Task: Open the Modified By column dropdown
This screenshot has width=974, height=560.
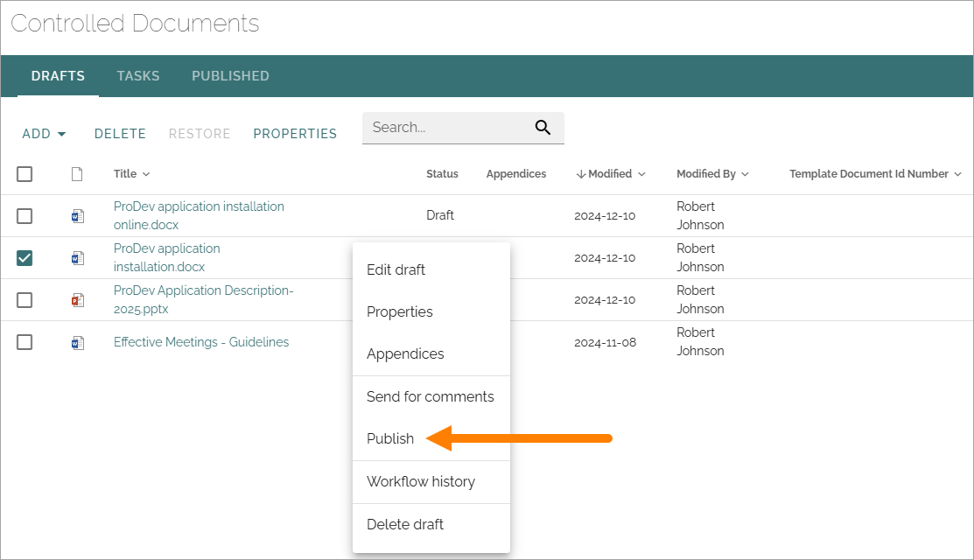Action: 745,174
